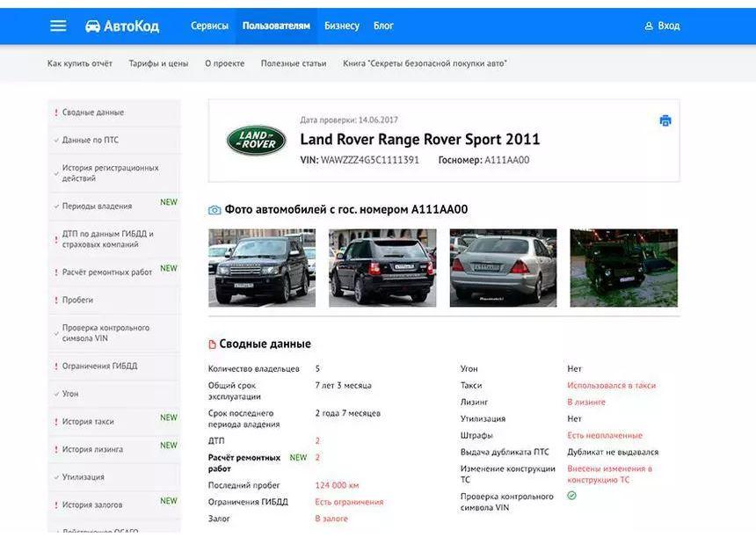Click the printer icon in report header
756x537 pixels.
click(x=665, y=121)
